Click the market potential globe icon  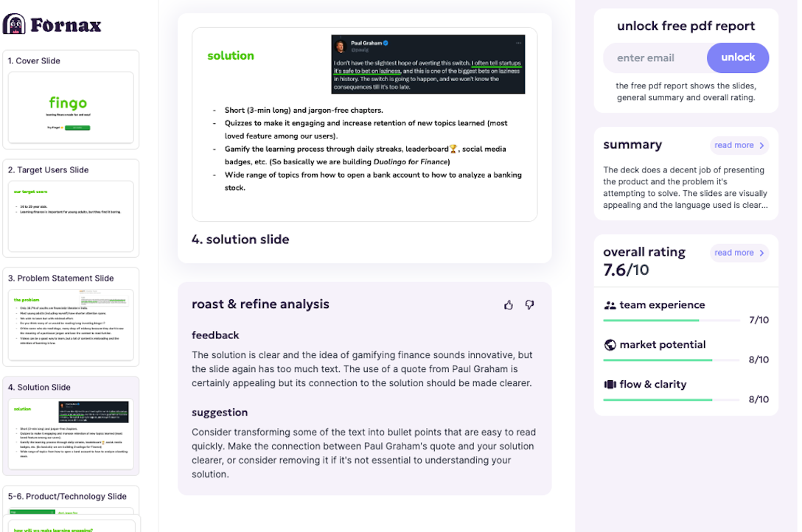610,345
